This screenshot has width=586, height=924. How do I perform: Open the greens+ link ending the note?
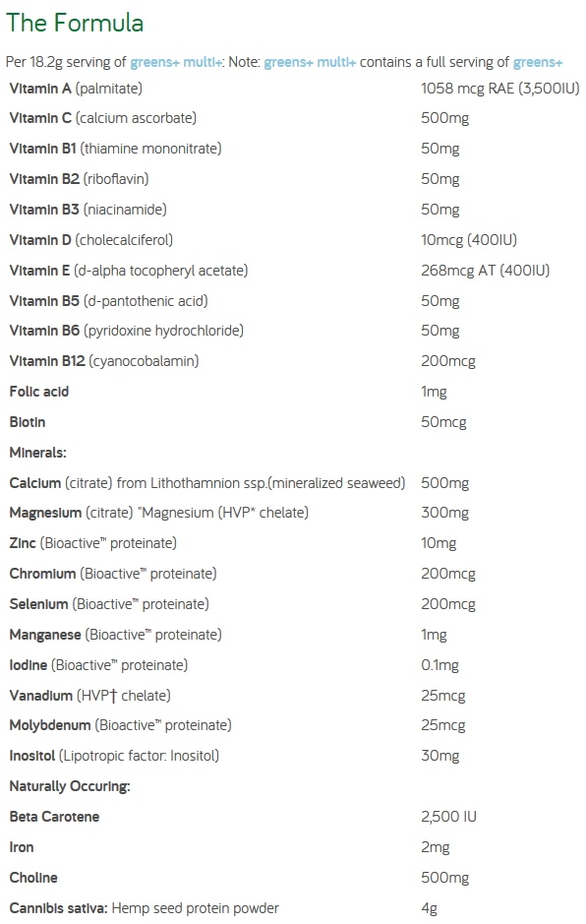click(x=538, y=62)
